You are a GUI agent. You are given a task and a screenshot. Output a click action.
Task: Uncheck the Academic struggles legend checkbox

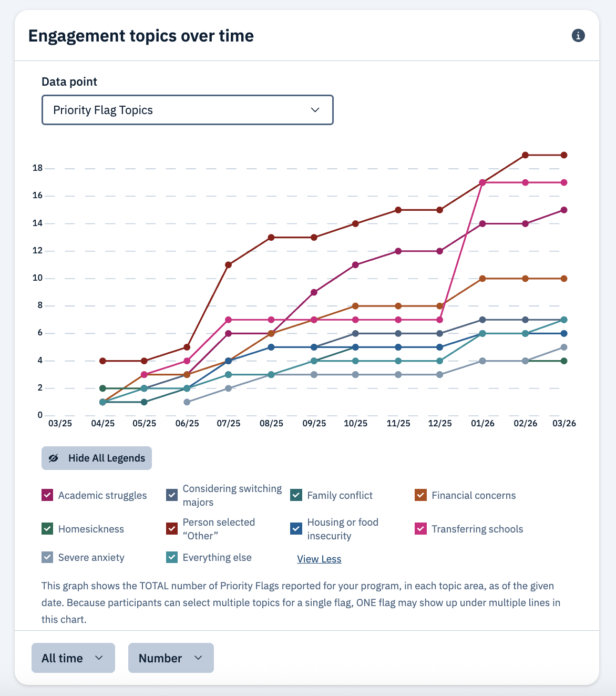tap(47, 495)
